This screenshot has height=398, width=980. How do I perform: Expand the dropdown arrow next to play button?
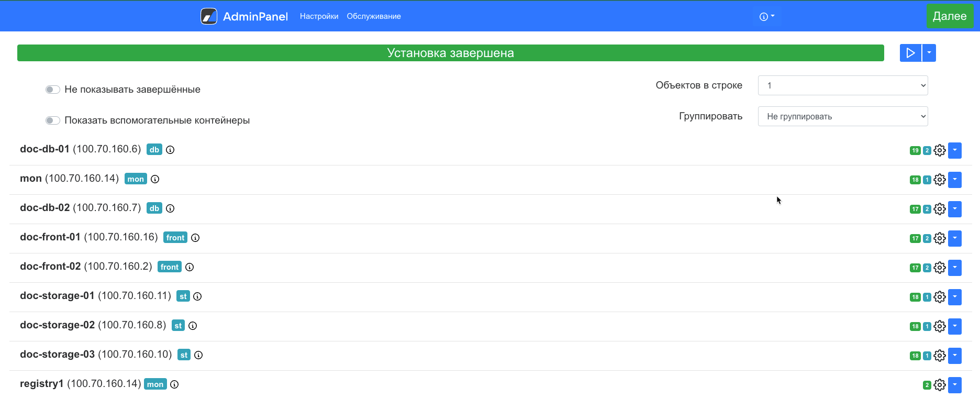pyautogui.click(x=929, y=53)
